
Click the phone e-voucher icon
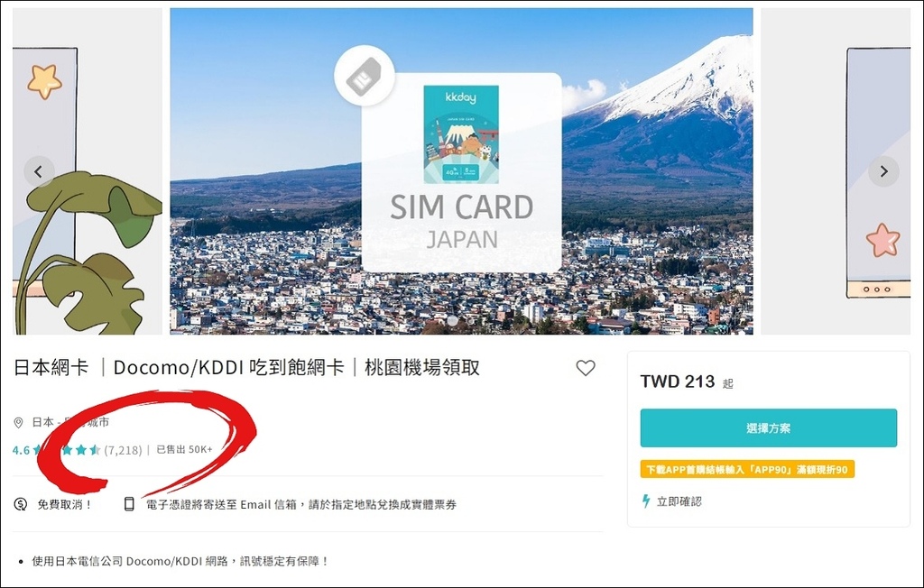129,504
